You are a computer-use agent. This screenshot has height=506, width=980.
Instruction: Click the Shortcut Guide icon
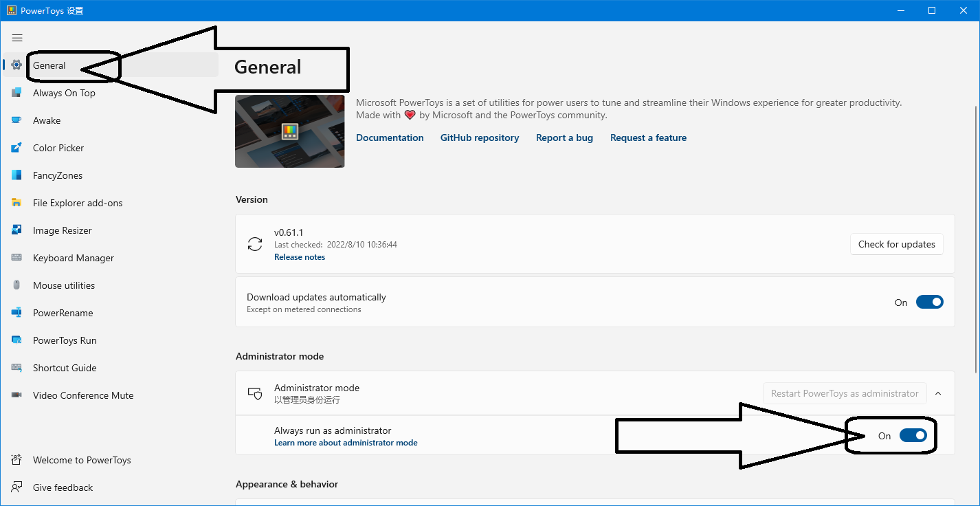16,368
